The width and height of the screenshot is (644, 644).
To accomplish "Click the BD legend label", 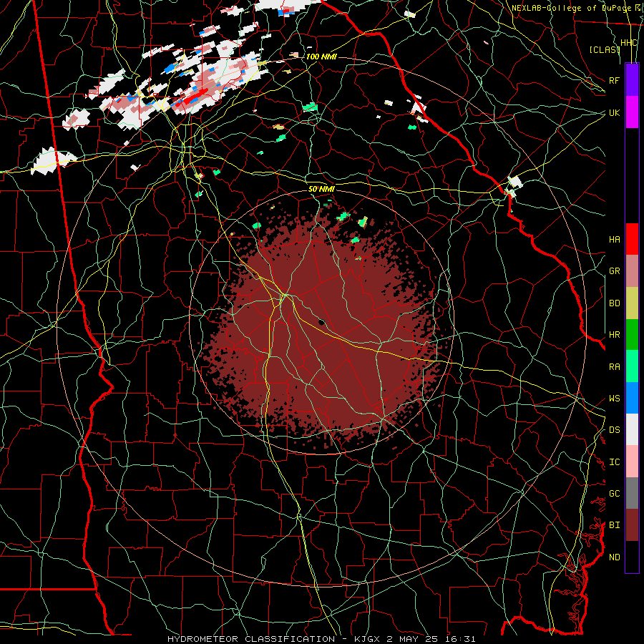I will click(614, 303).
